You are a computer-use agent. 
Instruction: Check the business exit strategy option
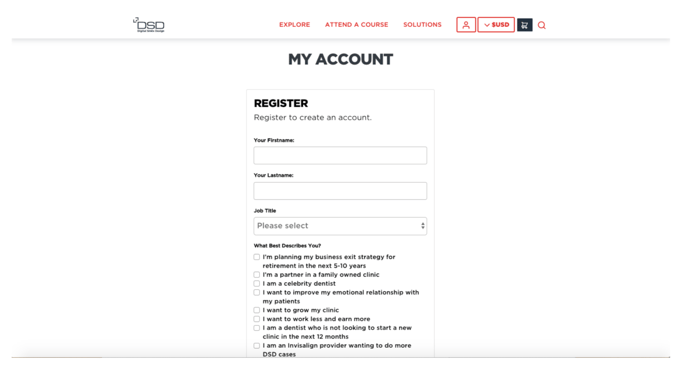coord(257,257)
